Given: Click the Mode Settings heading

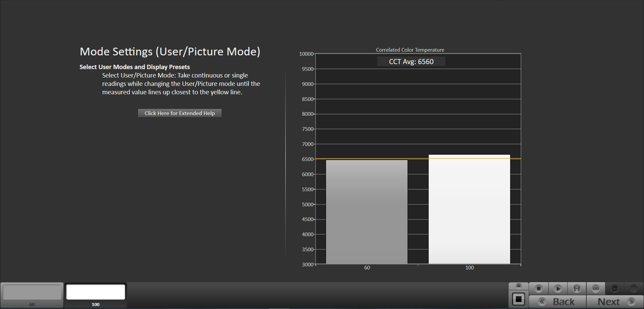Looking at the screenshot, I should coord(170,51).
